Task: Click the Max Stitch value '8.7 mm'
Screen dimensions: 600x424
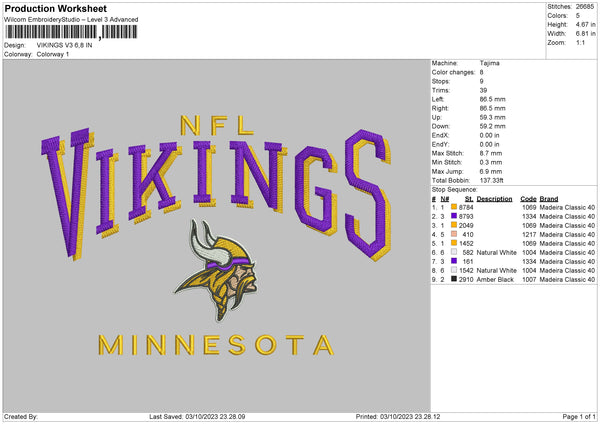Action: point(491,153)
